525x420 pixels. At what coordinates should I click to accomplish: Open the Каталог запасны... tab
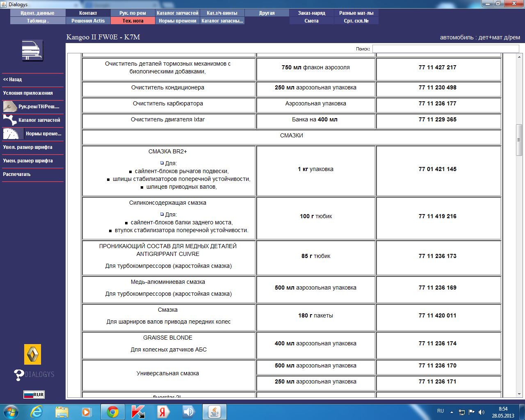pyautogui.click(x=222, y=21)
